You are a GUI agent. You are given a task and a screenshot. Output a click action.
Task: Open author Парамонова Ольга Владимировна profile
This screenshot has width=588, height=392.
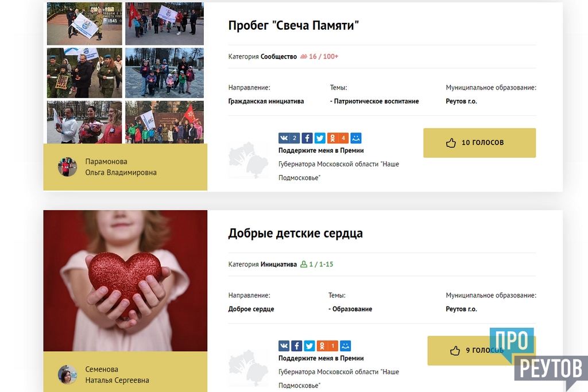point(121,167)
